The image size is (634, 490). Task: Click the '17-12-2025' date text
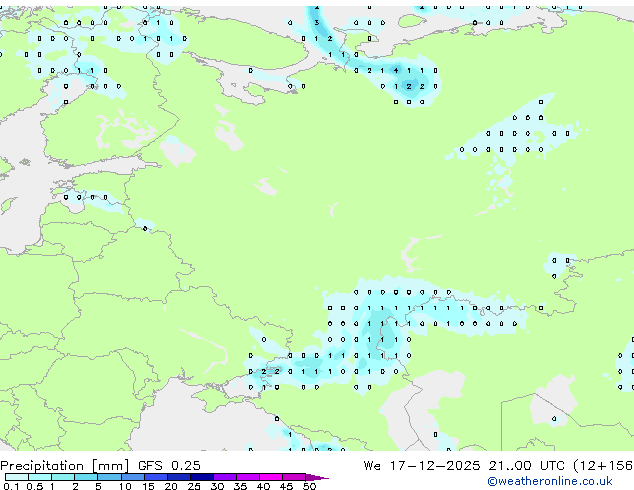point(435,465)
